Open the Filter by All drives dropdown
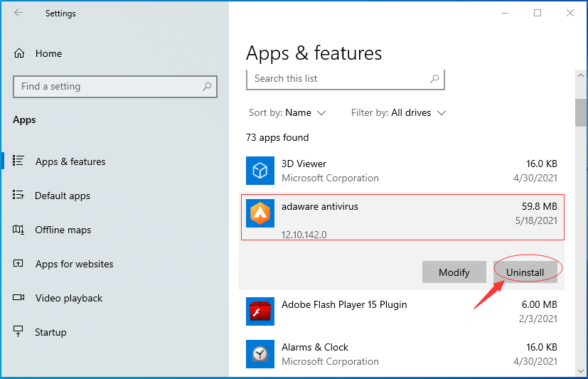The width and height of the screenshot is (588, 379). pyautogui.click(x=398, y=113)
